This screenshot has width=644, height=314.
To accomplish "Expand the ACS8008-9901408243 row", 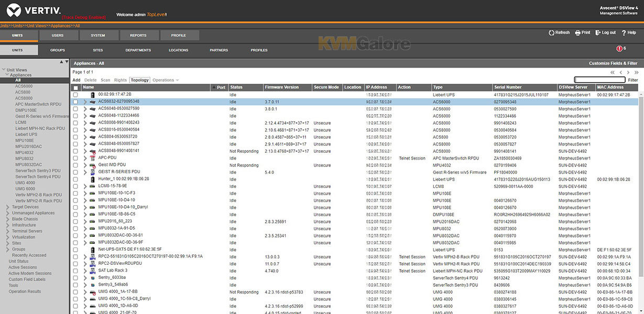I will coord(85,123).
